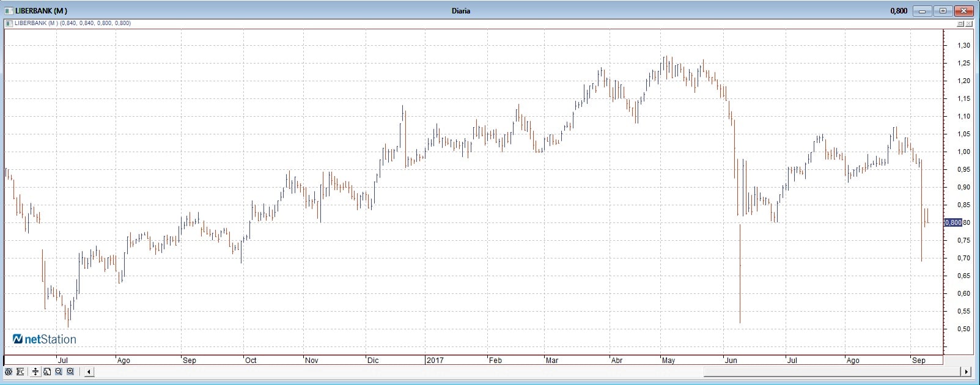The height and width of the screenshot is (385, 980).
Task: Close the inner chart panel
Action: [x=969, y=24]
